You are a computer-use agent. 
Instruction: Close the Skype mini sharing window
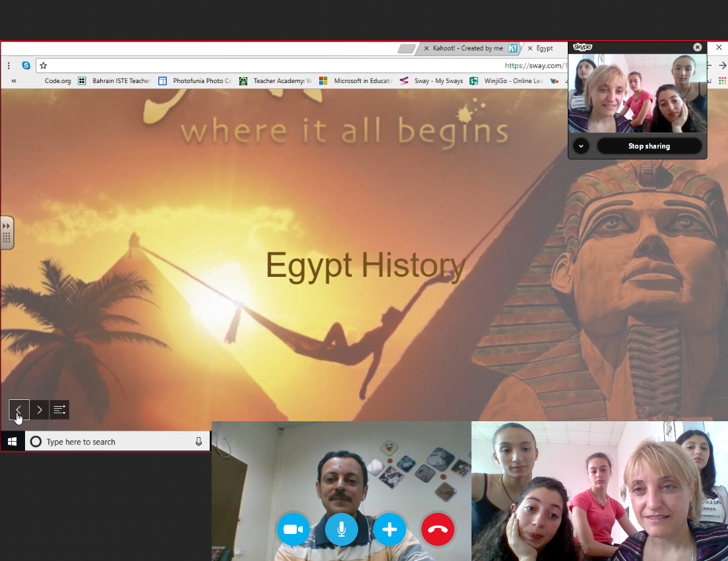[x=698, y=47]
